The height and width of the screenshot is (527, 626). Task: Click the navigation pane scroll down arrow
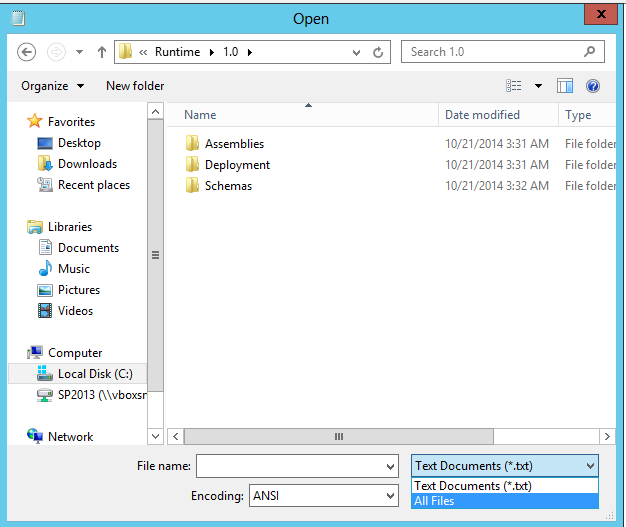point(155,436)
